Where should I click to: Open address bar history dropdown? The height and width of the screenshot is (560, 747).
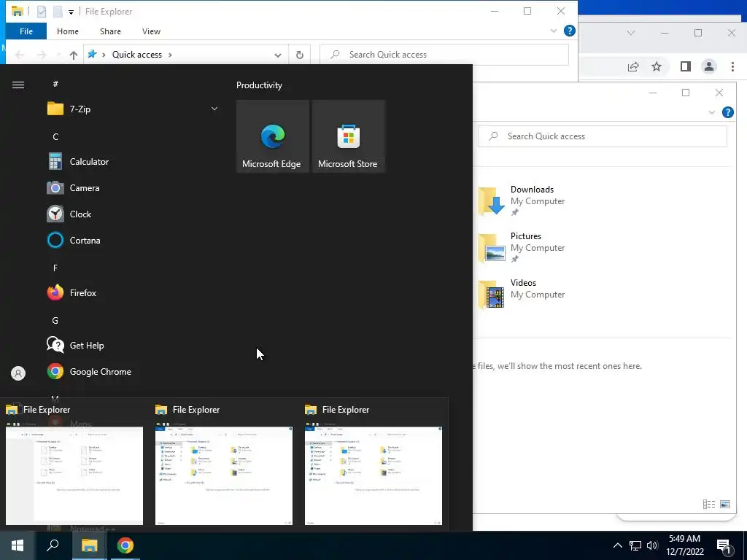click(278, 55)
